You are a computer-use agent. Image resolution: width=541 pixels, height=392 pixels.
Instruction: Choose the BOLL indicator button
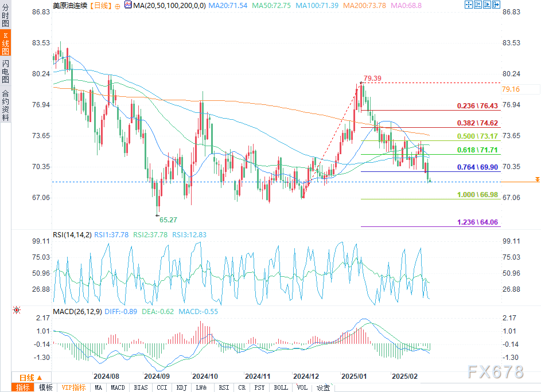[281, 387]
